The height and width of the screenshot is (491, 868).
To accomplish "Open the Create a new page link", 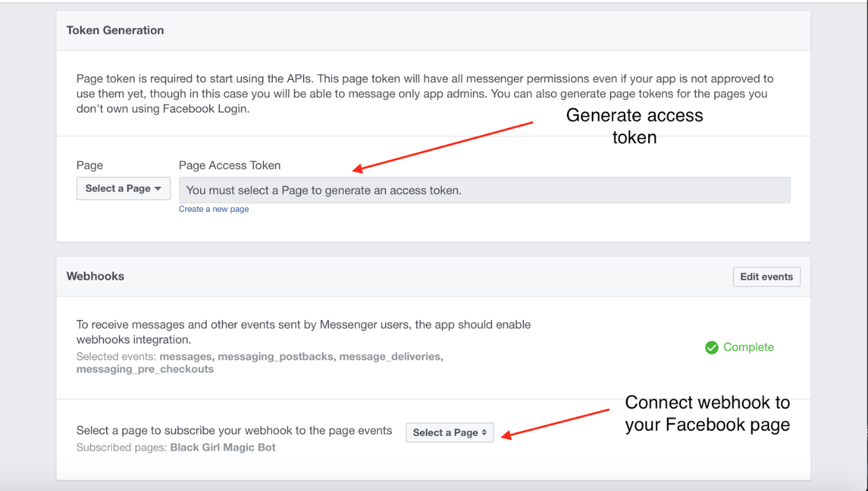I will (x=214, y=209).
